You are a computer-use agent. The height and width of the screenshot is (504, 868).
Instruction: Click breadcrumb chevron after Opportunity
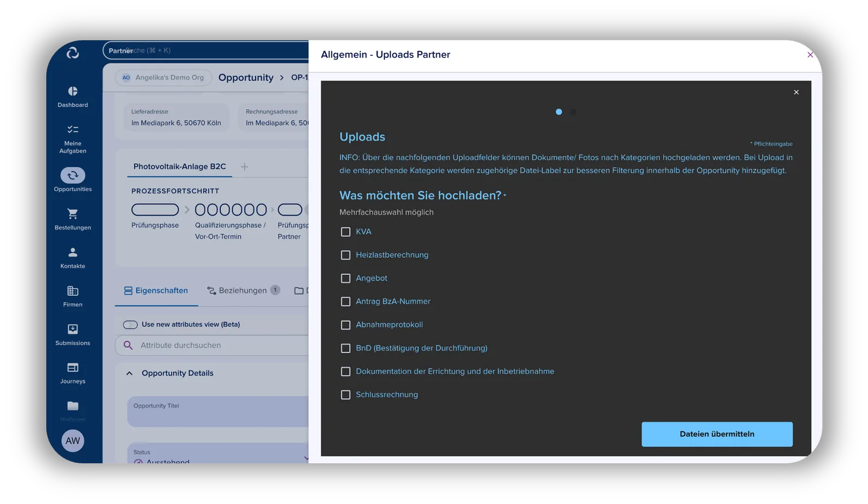(x=282, y=78)
